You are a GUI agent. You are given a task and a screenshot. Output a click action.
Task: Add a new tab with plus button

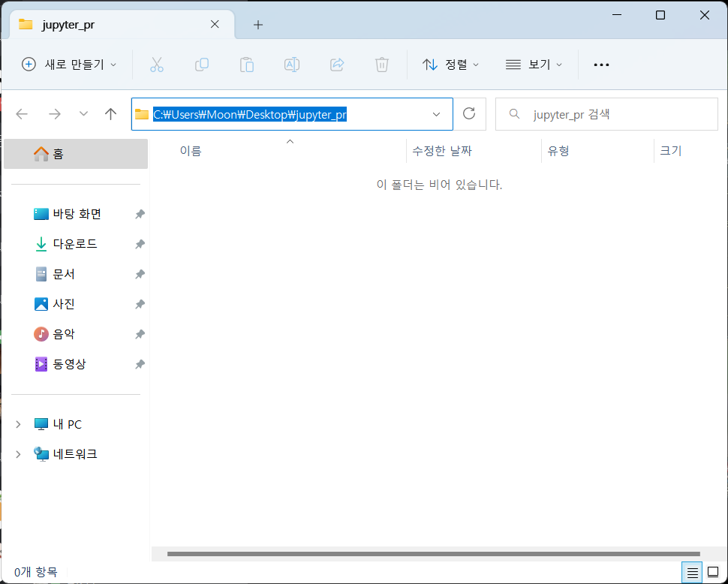click(258, 25)
